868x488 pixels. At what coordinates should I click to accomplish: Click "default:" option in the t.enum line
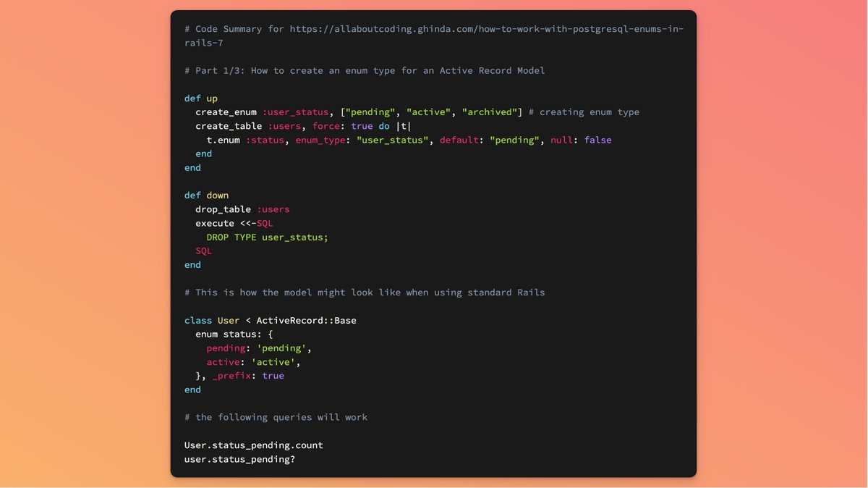click(x=461, y=140)
